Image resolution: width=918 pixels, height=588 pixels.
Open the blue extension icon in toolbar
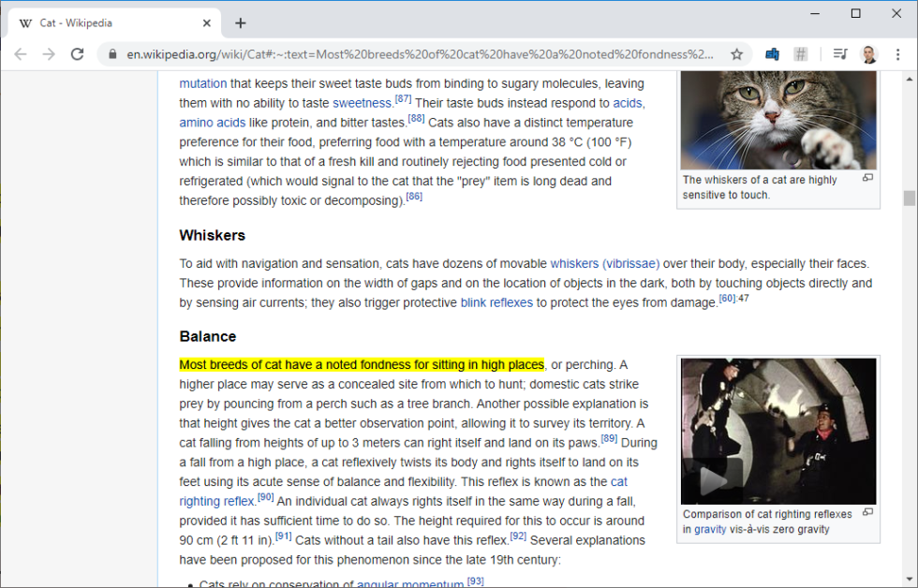click(772, 54)
